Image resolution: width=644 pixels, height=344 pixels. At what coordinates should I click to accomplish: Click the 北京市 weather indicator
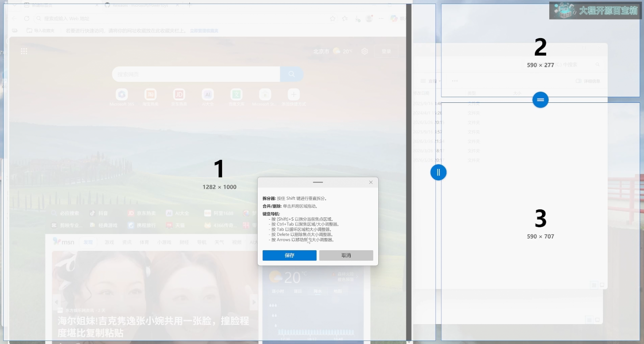333,51
